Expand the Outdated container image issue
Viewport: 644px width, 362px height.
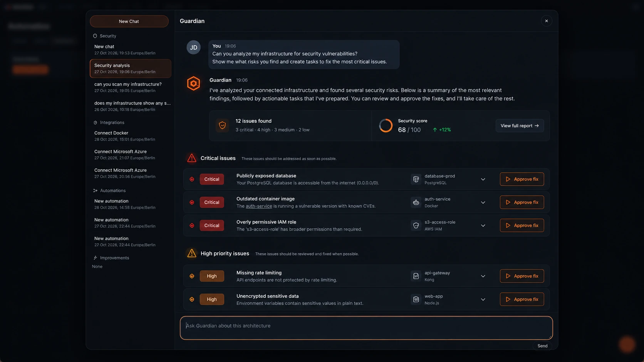click(x=483, y=202)
